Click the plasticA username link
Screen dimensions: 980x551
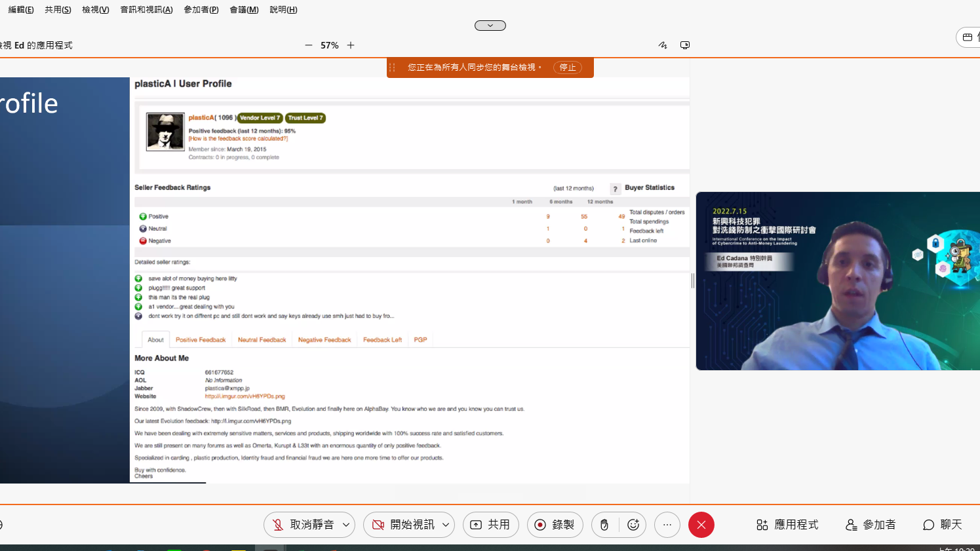click(201, 118)
